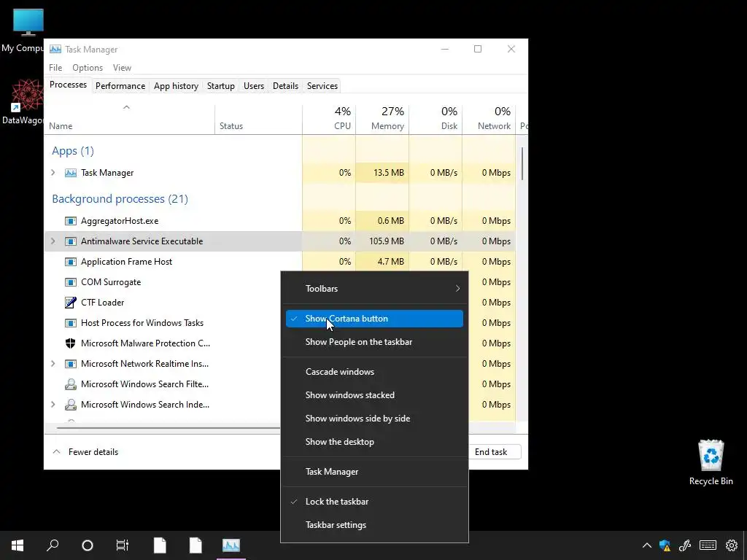747x560 pixels.
Task: Click the CTF Loader process icon
Action: (71, 303)
